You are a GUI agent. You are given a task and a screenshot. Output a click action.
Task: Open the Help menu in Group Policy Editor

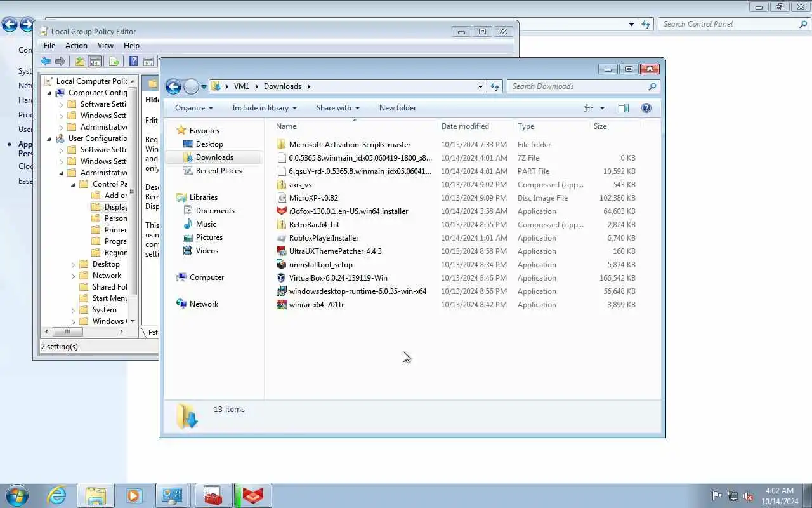131,46
